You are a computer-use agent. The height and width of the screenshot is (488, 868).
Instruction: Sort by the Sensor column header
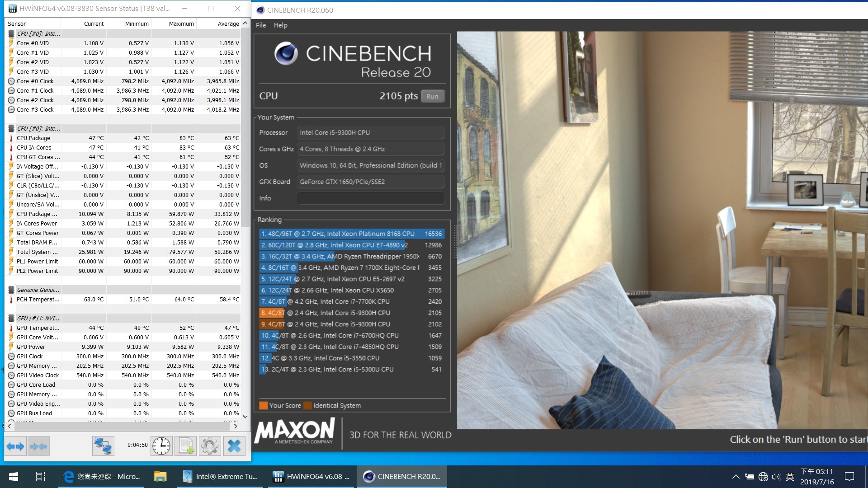click(33, 24)
